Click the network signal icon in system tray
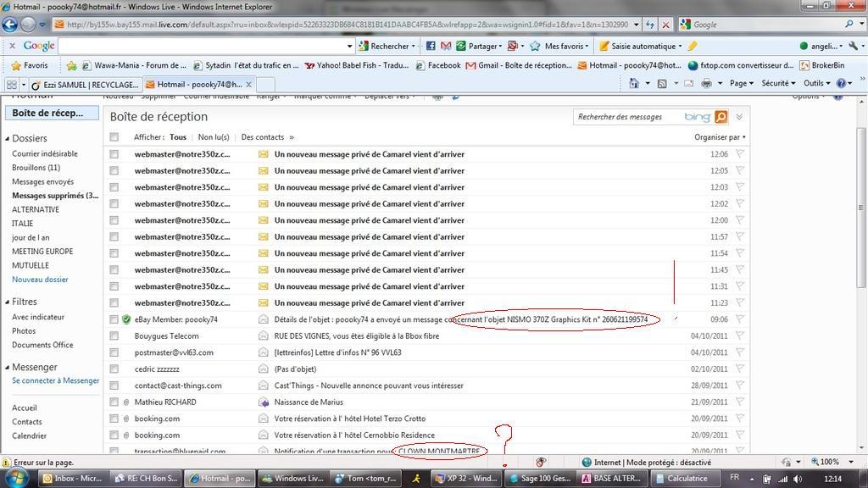The height and width of the screenshot is (488, 868). coord(782,479)
